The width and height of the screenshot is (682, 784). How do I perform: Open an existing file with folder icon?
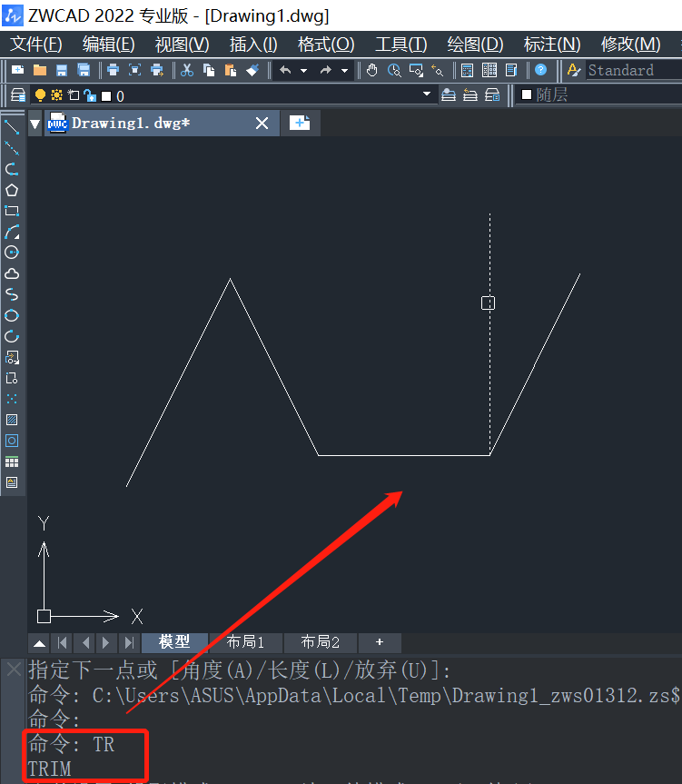pos(39,70)
